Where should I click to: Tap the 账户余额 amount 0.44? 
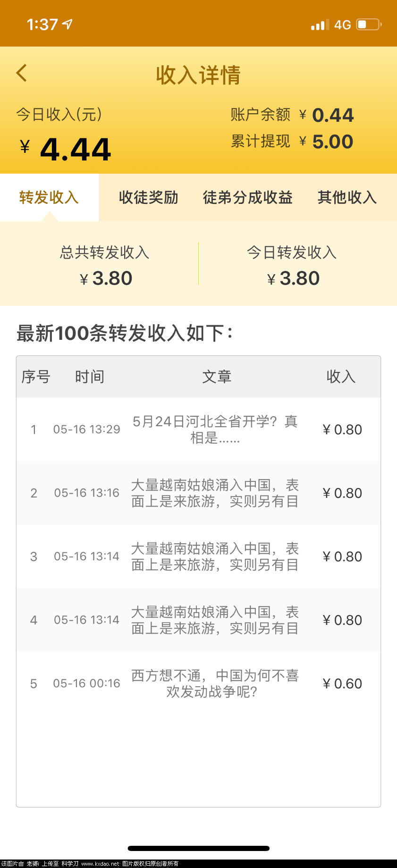click(x=333, y=115)
